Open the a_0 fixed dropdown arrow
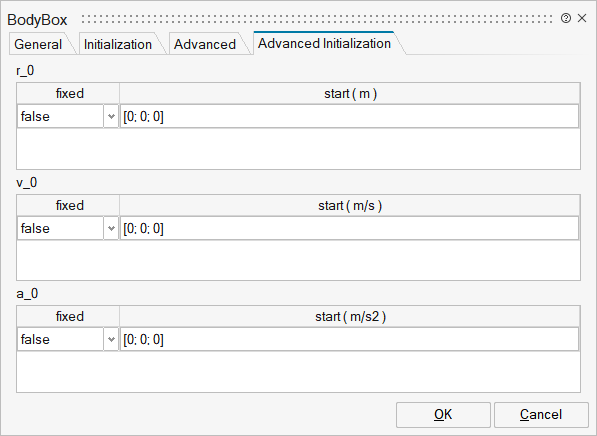597x436 pixels. (111, 339)
